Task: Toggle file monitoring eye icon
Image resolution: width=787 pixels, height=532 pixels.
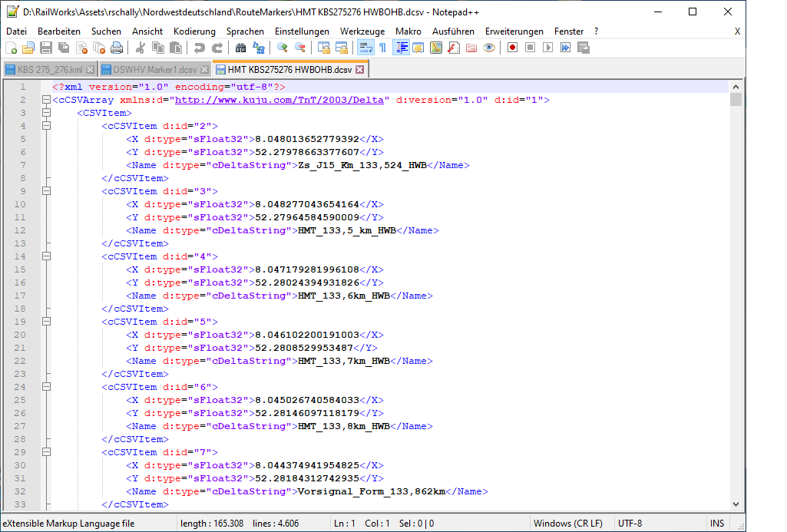Action: pyautogui.click(x=489, y=48)
